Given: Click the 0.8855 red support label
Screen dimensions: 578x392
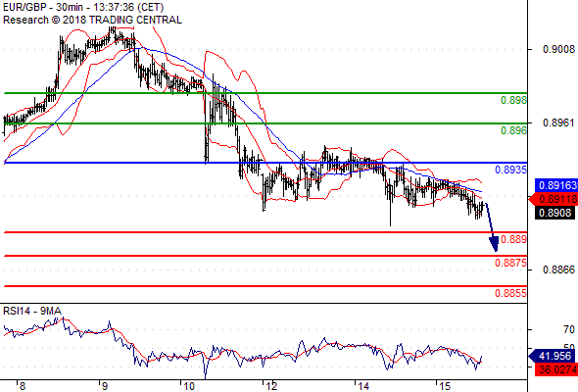Looking at the screenshot, I should pyautogui.click(x=511, y=293).
